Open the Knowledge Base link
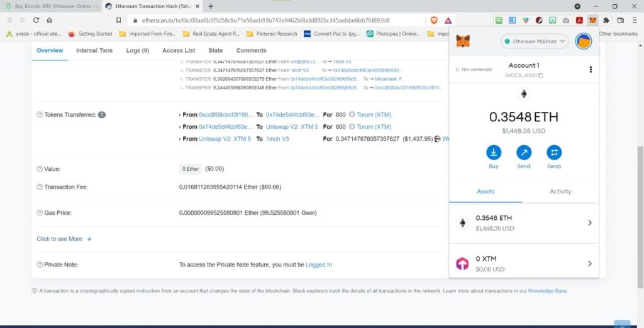This screenshot has width=644, height=328. point(548,291)
